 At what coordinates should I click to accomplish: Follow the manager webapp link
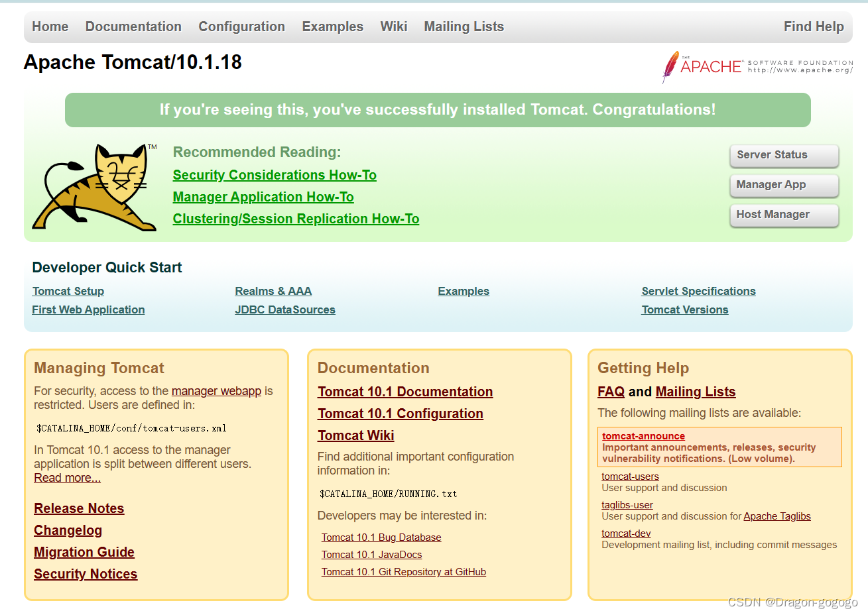click(x=216, y=391)
